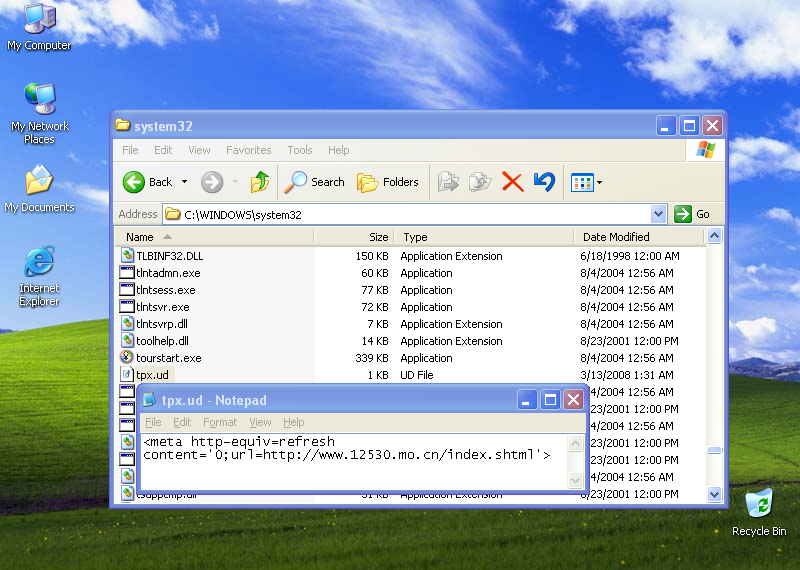Toggle the Folders pane button

click(388, 182)
